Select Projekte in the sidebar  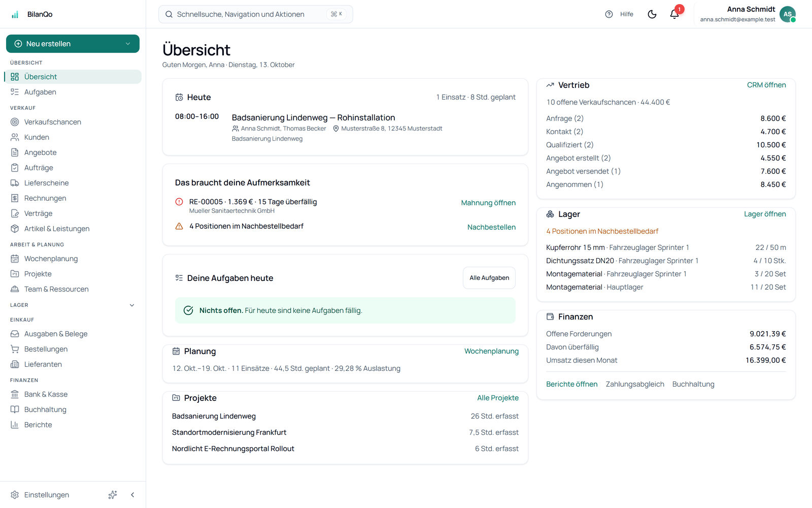point(73,274)
